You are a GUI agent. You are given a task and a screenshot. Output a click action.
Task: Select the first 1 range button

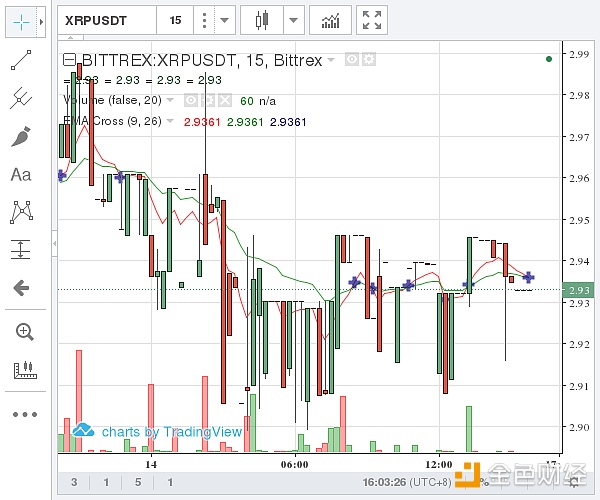tap(106, 482)
